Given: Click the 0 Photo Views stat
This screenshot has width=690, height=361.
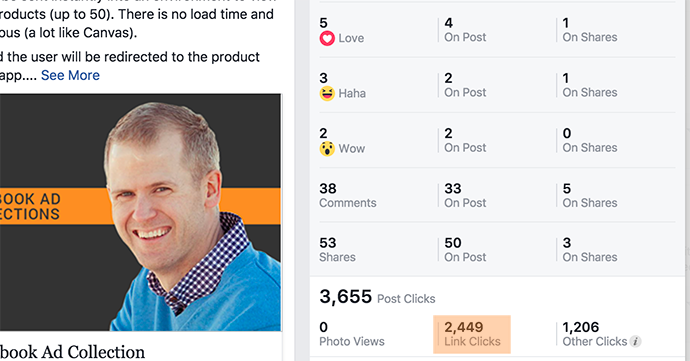Looking at the screenshot, I should pyautogui.click(x=352, y=334).
